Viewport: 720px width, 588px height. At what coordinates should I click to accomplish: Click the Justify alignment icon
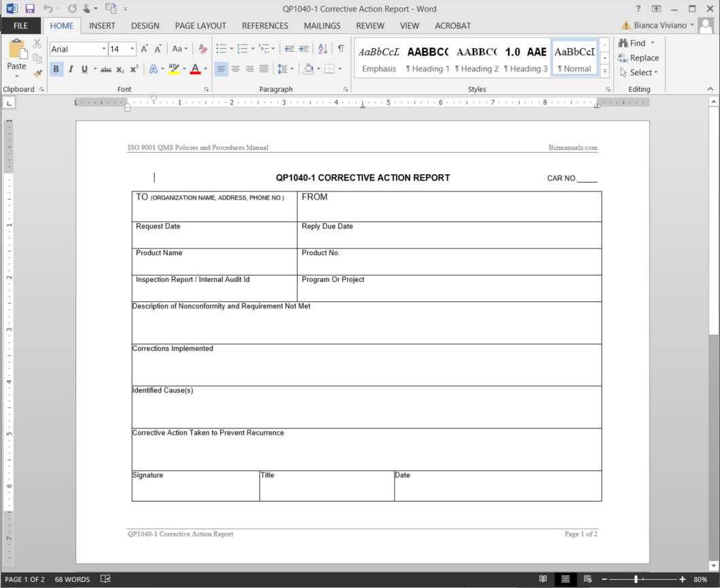264,69
